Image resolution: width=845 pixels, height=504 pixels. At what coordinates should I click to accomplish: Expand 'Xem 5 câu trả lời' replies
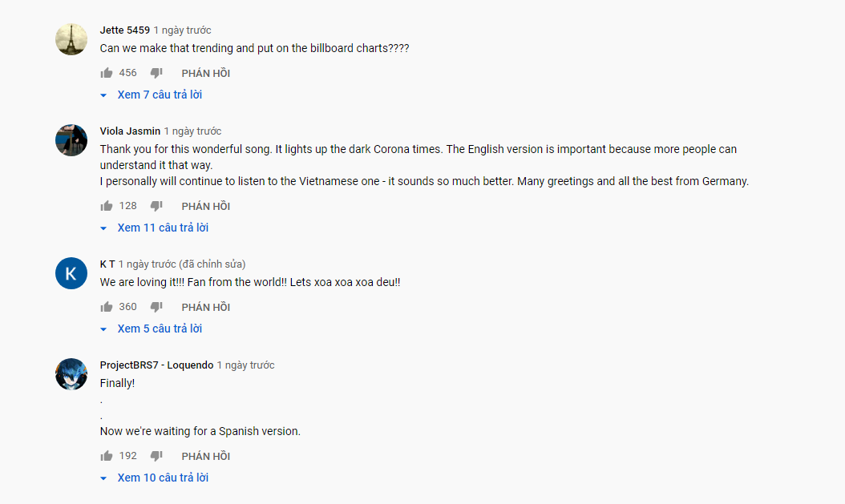[152, 329]
